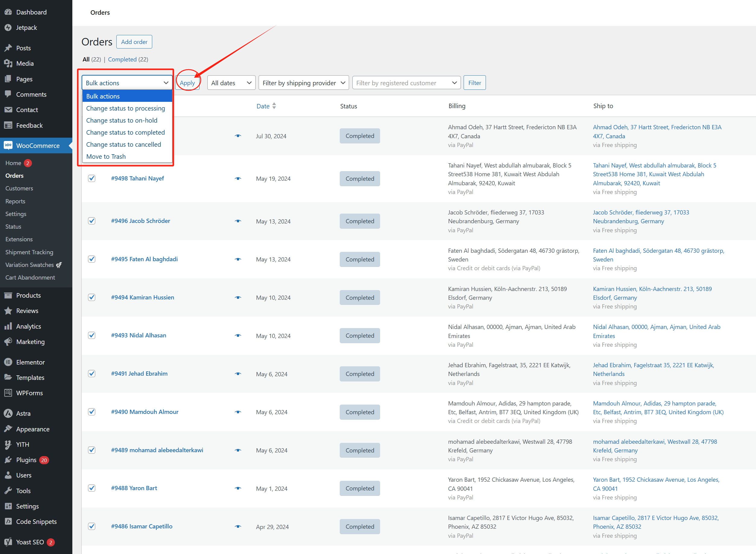Select Change status to cancelled option
Viewport: 756px width, 554px height.
coord(124,144)
